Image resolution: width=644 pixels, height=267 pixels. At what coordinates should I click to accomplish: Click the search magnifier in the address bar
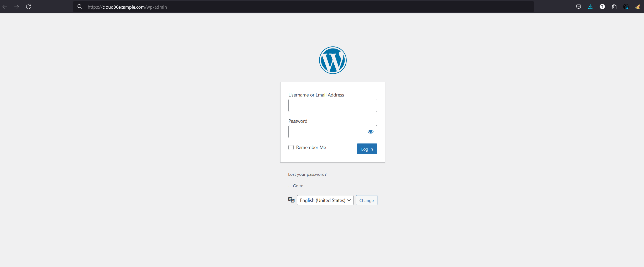point(80,7)
